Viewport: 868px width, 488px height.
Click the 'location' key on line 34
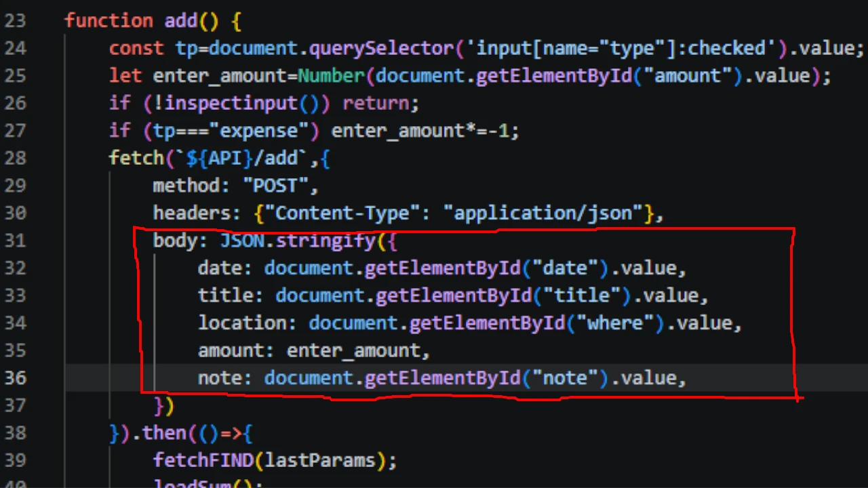point(243,323)
